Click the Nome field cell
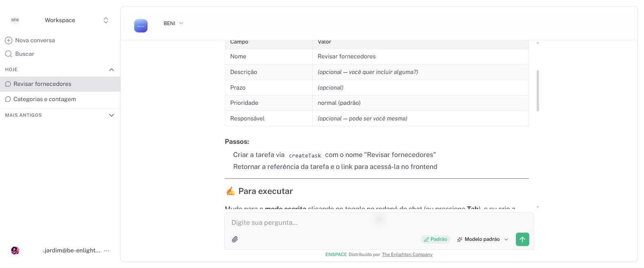 (269, 56)
